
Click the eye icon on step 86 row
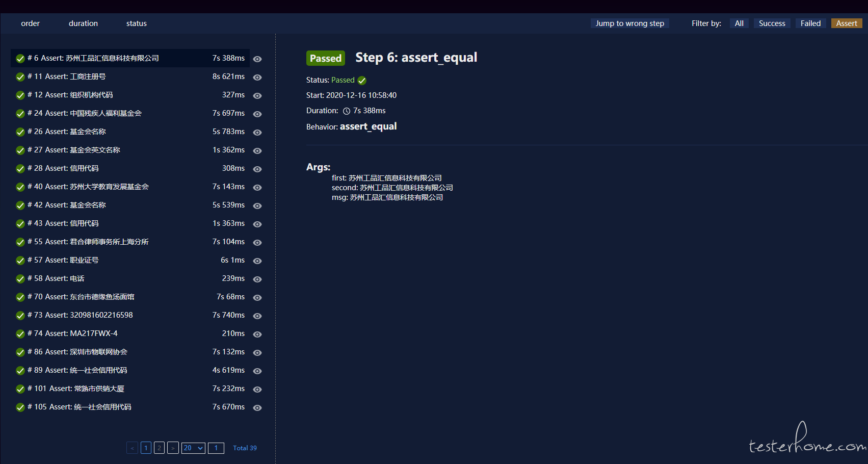click(x=257, y=353)
